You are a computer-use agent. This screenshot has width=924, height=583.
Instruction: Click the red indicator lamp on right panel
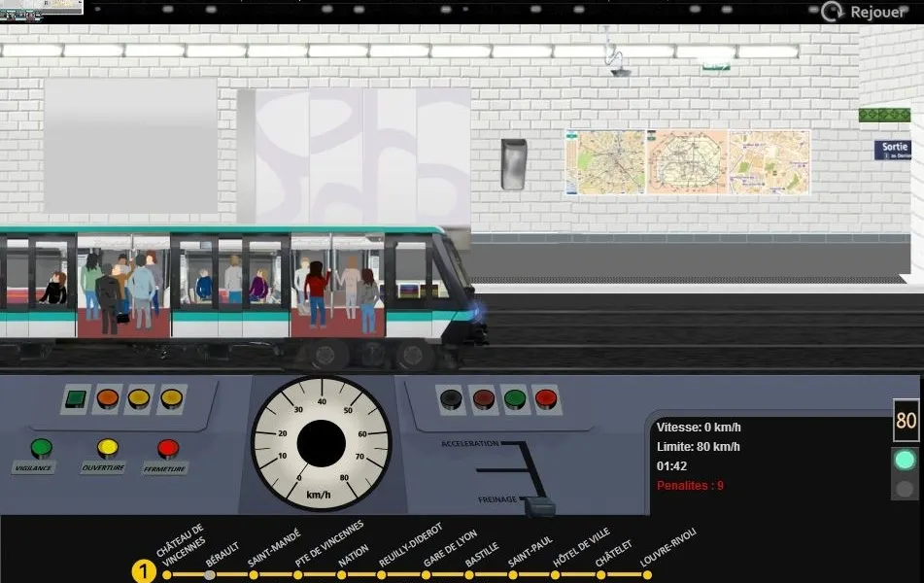point(548,397)
